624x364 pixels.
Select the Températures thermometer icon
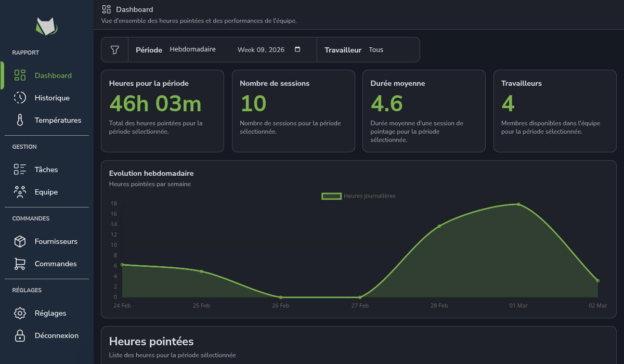tap(19, 120)
